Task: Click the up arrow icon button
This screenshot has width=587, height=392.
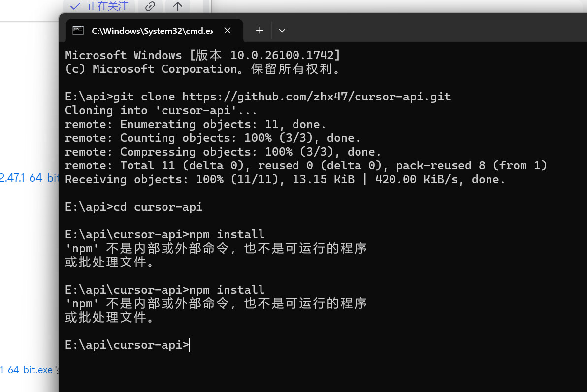Action: (178, 6)
